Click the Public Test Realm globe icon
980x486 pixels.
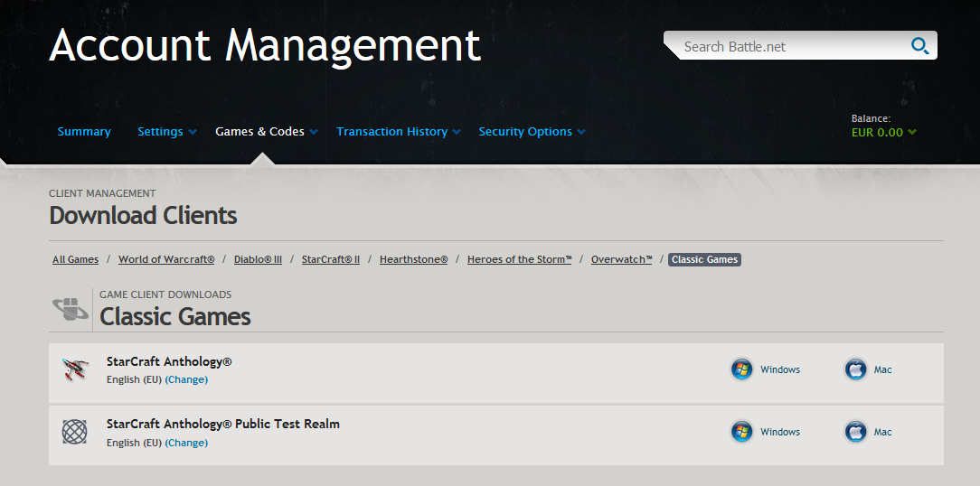74,432
